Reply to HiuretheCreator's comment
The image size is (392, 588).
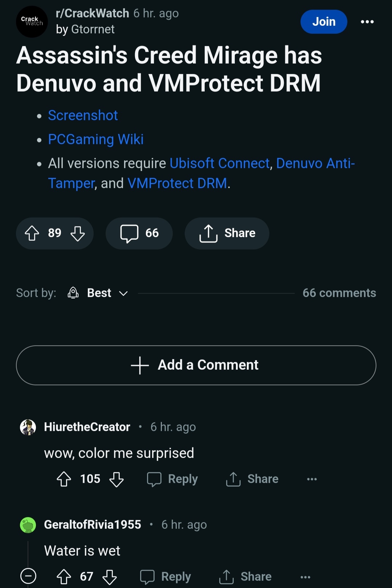[x=172, y=479]
